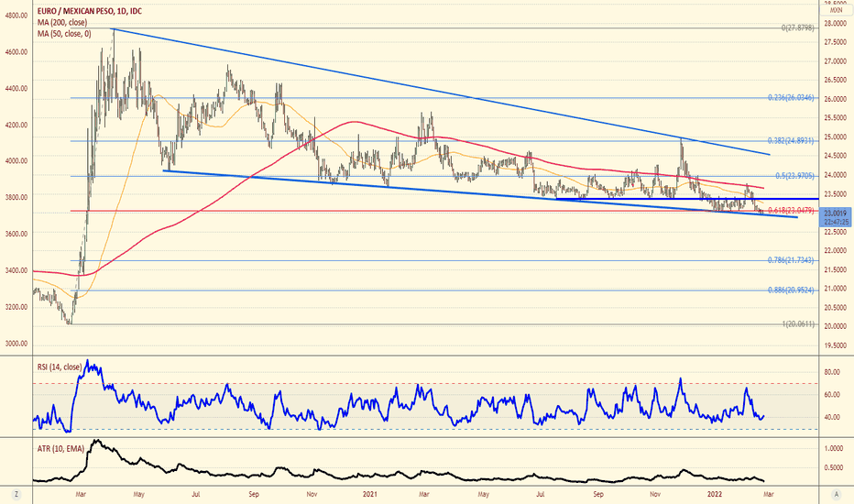Click the 3600.00 left axis label
Viewport: 854px width, 504px height.
[16, 234]
